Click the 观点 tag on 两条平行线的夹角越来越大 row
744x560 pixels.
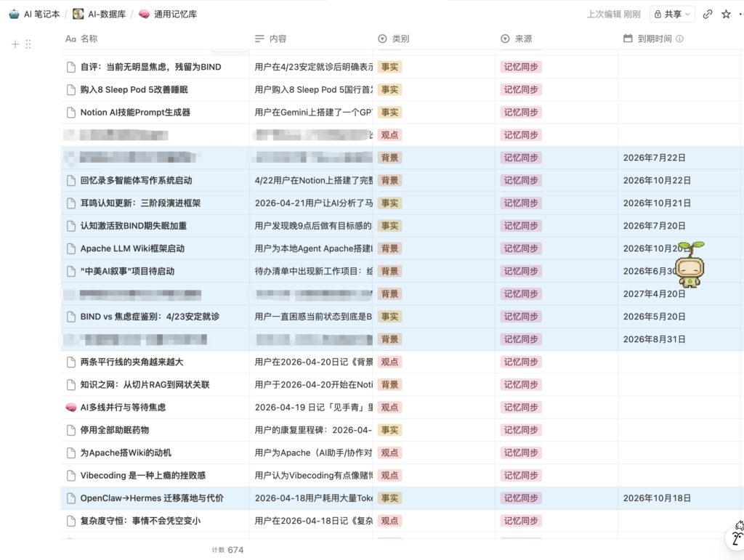389,362
